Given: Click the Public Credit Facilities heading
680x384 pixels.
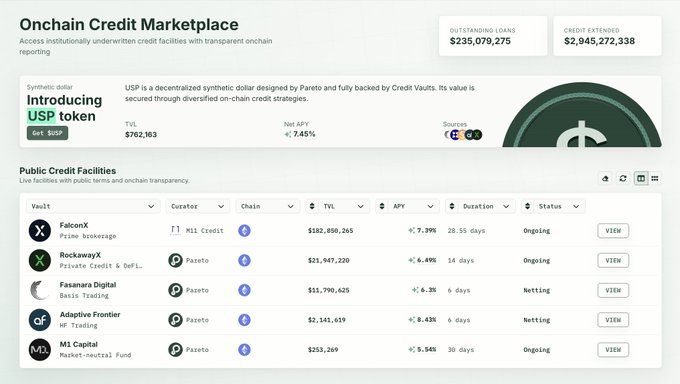Looking at the screenshot, I should point(68,171).
